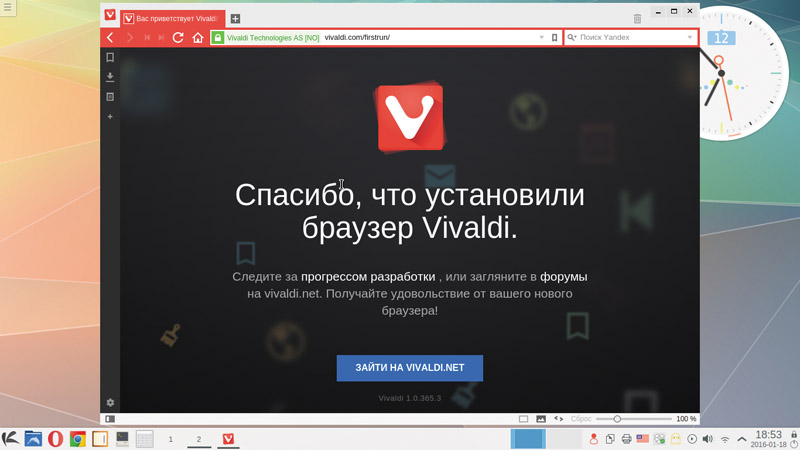Open the clipboard tray icon
Image resolution: width=800 pixels, height=450 pixels.
610,439
